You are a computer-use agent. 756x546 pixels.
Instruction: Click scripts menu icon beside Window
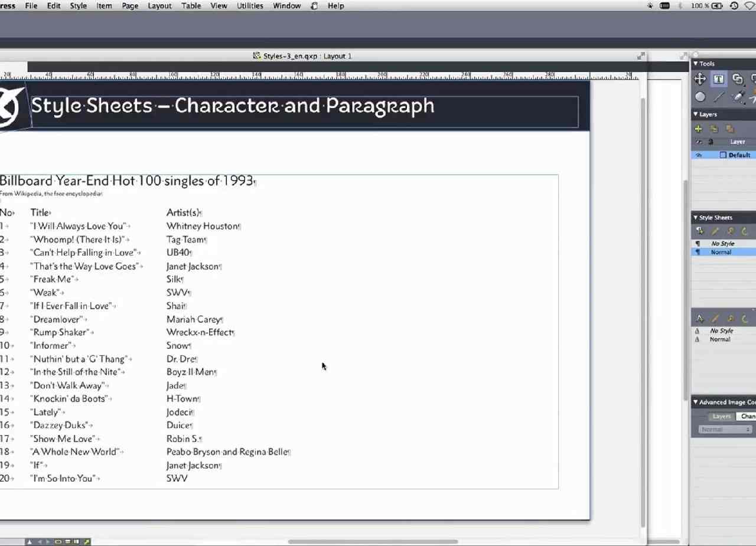314,6
